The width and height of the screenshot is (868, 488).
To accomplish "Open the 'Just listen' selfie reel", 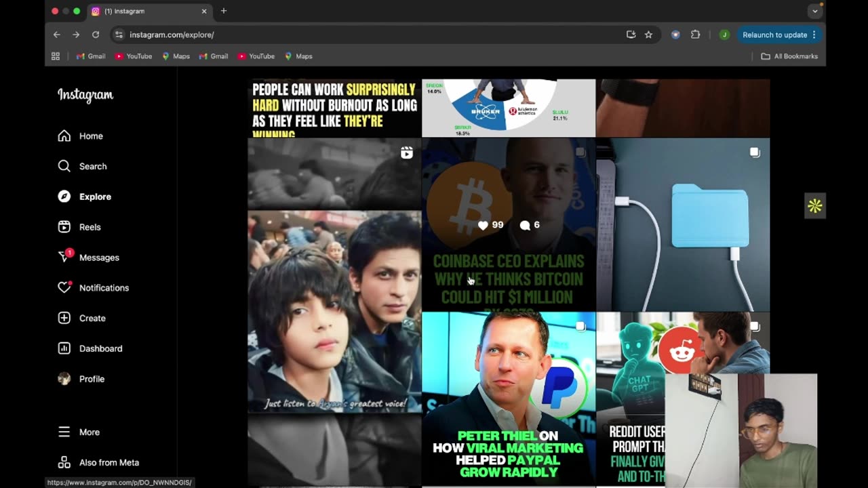I will [x=334, y=312].
